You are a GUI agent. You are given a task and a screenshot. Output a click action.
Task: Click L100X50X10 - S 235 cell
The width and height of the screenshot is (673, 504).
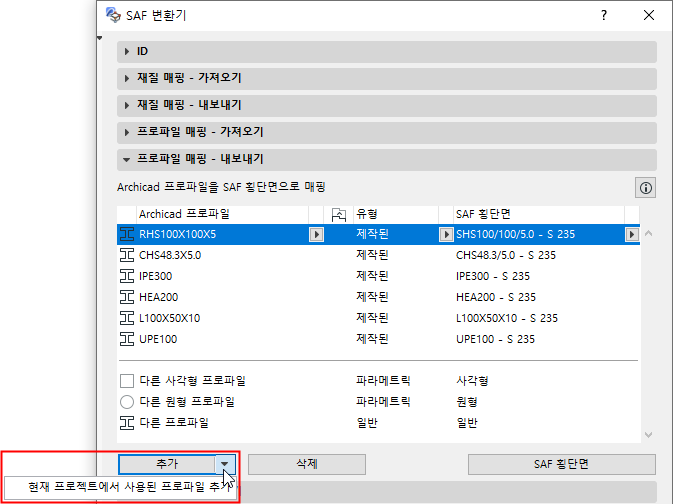506,319
